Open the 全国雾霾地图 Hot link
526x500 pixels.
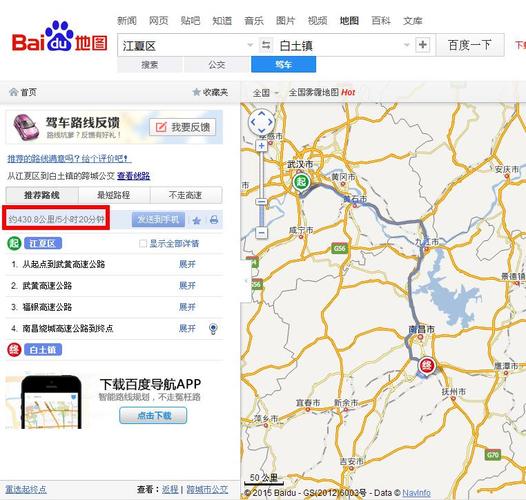(x=322, y=92)
